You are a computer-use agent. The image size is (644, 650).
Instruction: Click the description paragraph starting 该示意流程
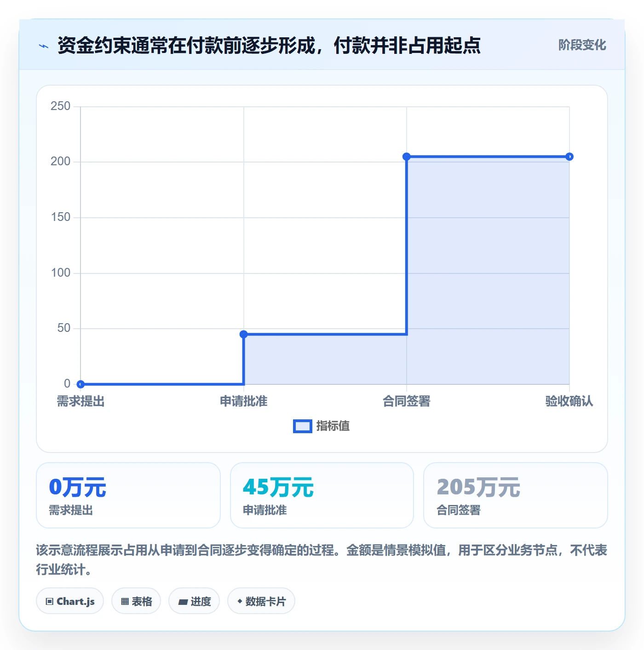pyautogui.click(x=322, y=560)
